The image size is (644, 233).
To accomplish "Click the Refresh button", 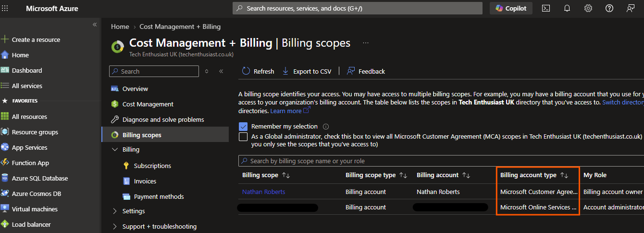I will tap(258, 71).
